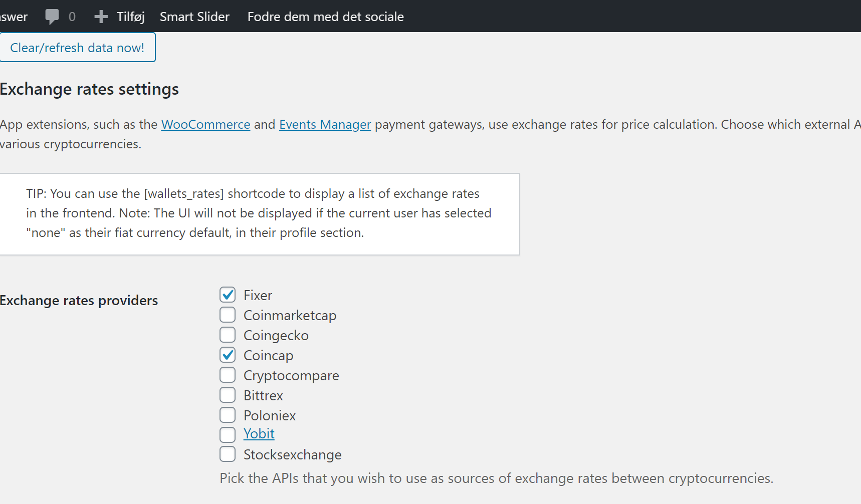861x504 pixels.
Task: Click the plus icon beside Tilføj
Action: (101, 17)
